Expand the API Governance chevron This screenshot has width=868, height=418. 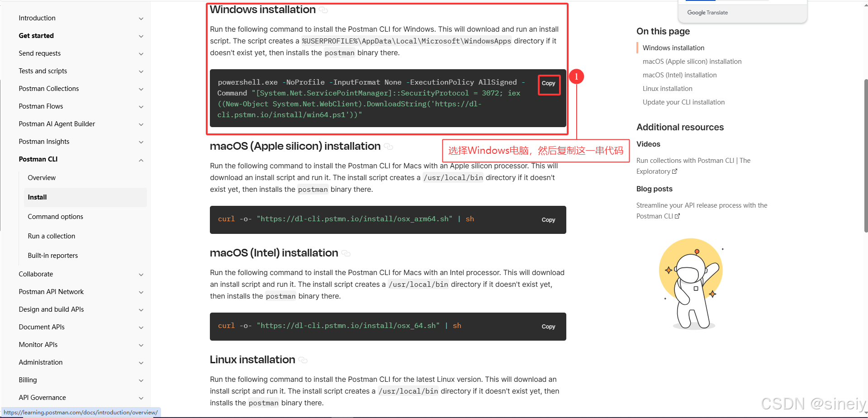(141, 398)
